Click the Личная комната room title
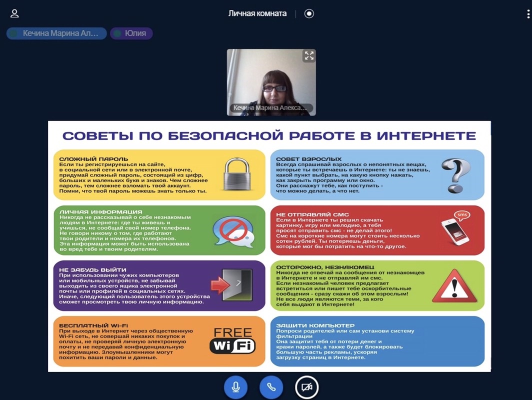Screen dimensions: 532x400 (x=257, y=13)
